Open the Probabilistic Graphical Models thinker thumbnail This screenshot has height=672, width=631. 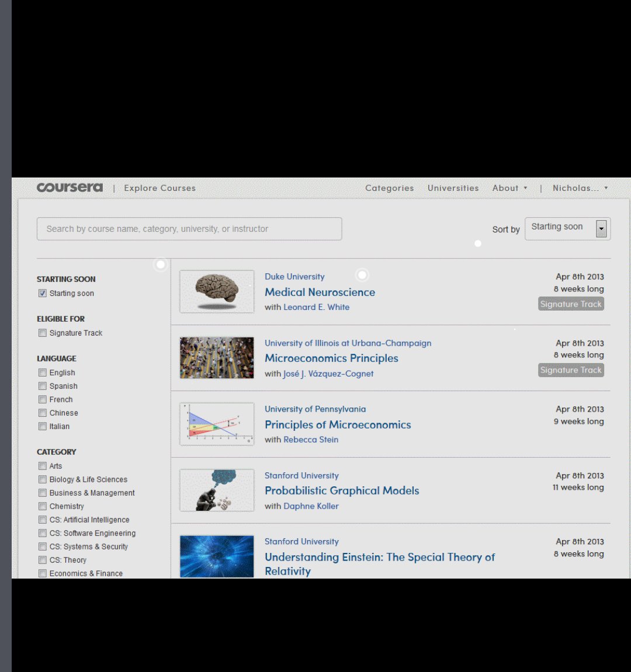pos(217,490)
